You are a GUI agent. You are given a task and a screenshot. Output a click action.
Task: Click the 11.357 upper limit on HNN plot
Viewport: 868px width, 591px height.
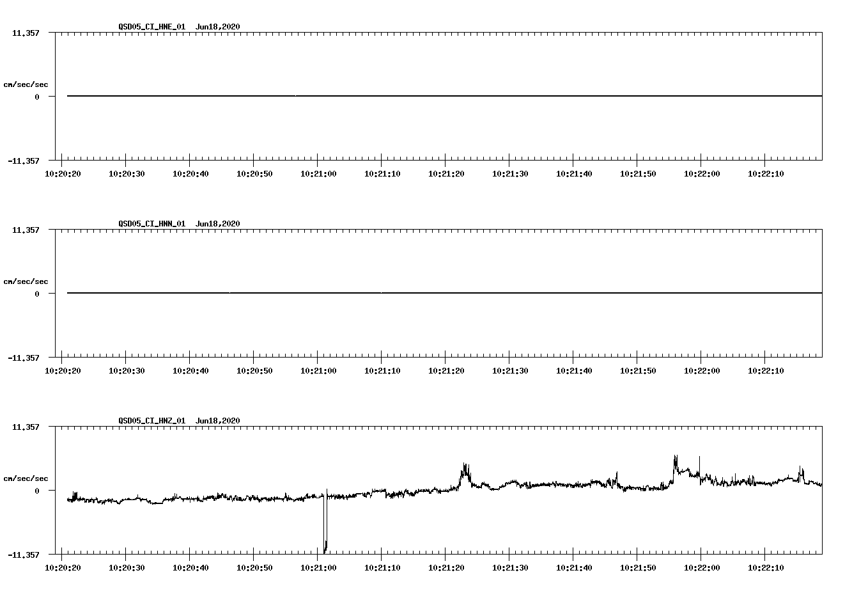[26, 230]
